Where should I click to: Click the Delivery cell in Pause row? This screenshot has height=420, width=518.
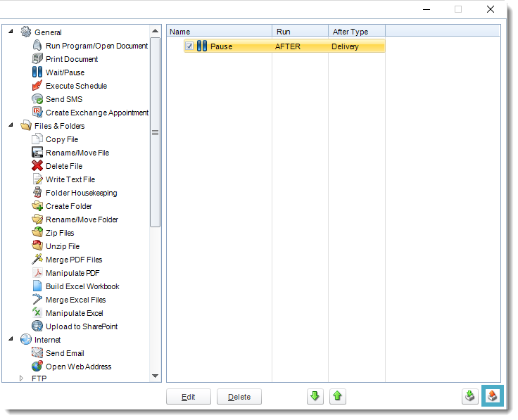[345, 46]
